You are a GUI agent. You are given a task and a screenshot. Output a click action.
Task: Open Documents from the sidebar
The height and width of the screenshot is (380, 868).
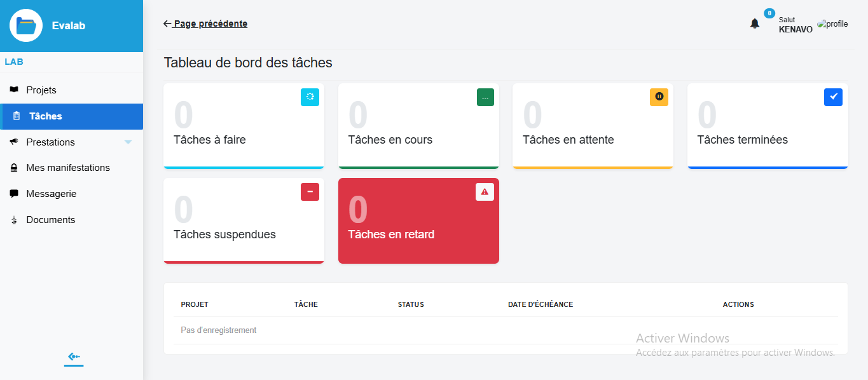coord(51,220)
